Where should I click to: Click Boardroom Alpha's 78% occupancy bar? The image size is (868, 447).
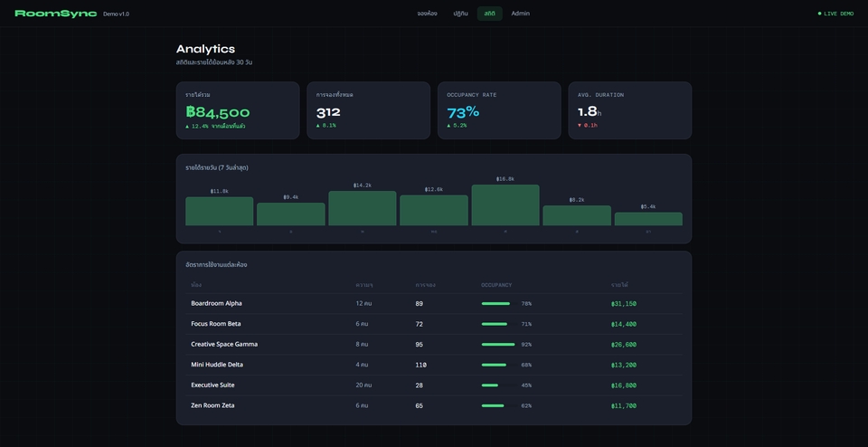499,303
